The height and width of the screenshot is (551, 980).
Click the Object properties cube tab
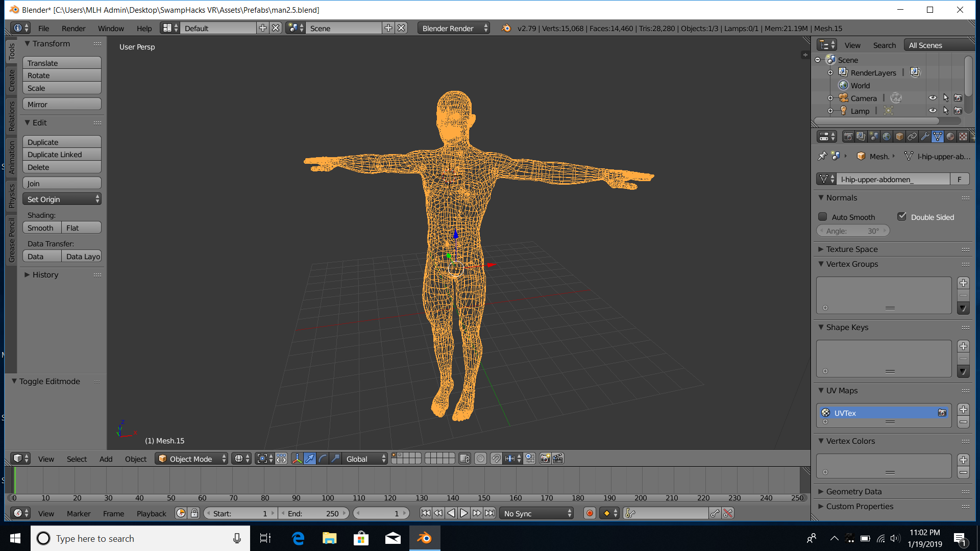[x=899, y=137]
